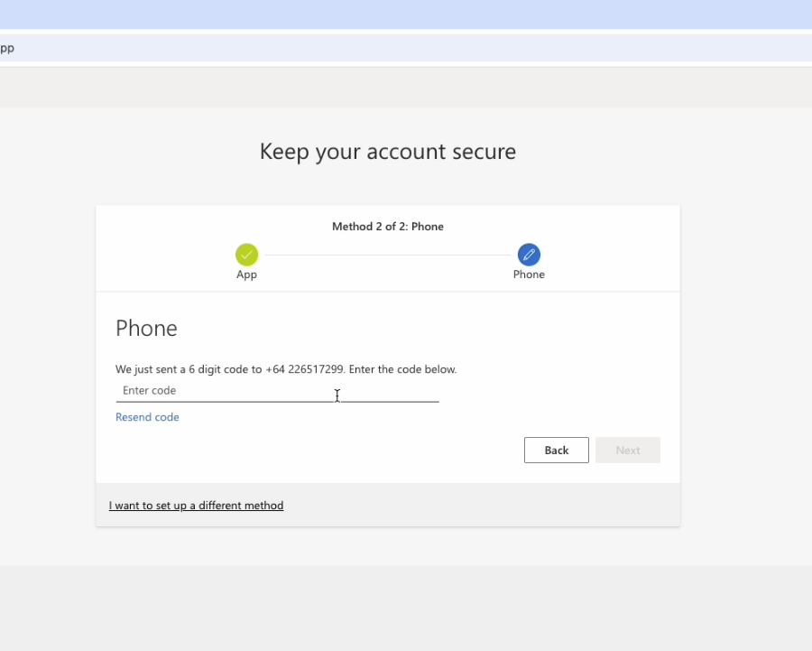Click the App label under the green checkmark
The height and width of the screenshot is (651, 812).
click(x=246, y=274)
